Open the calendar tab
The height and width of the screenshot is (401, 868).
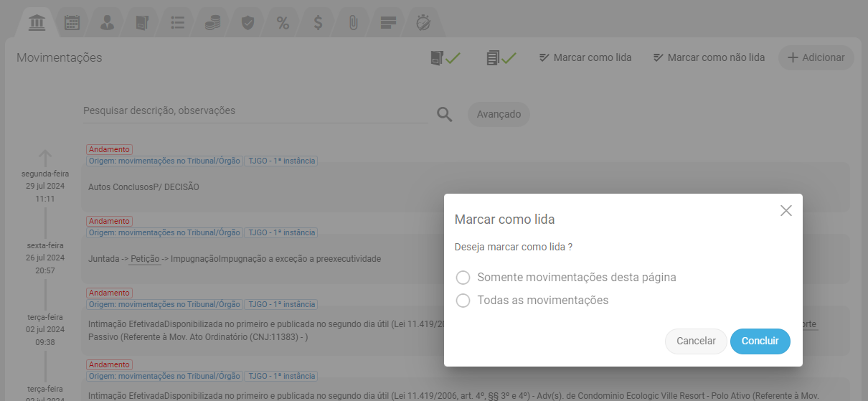pyautogui.click(x=72, y=23)
